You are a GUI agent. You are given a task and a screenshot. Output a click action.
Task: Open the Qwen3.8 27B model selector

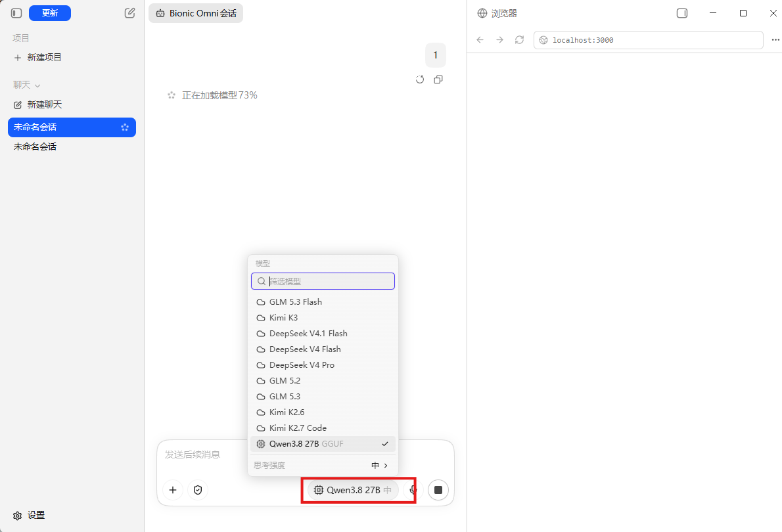click(x=353, y=490)
